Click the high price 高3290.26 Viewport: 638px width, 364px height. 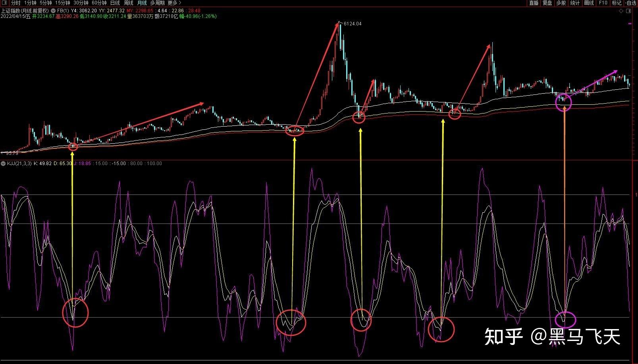[67, 17]
